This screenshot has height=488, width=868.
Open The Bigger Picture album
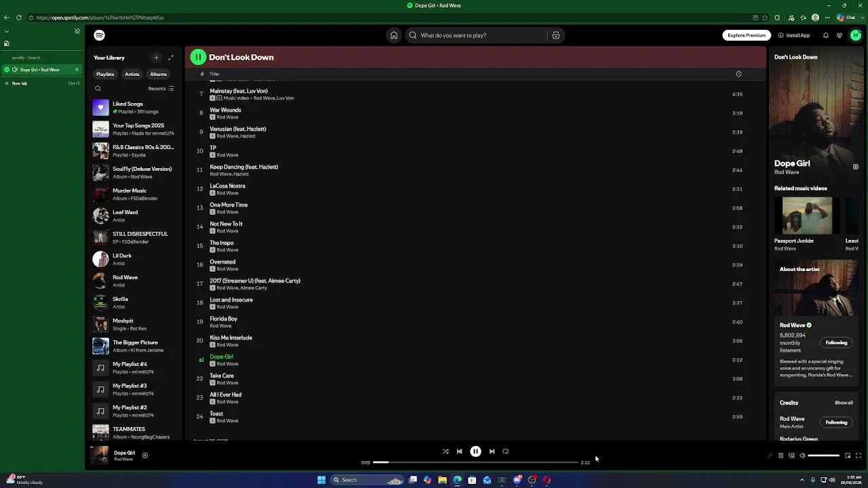point(134,346)
